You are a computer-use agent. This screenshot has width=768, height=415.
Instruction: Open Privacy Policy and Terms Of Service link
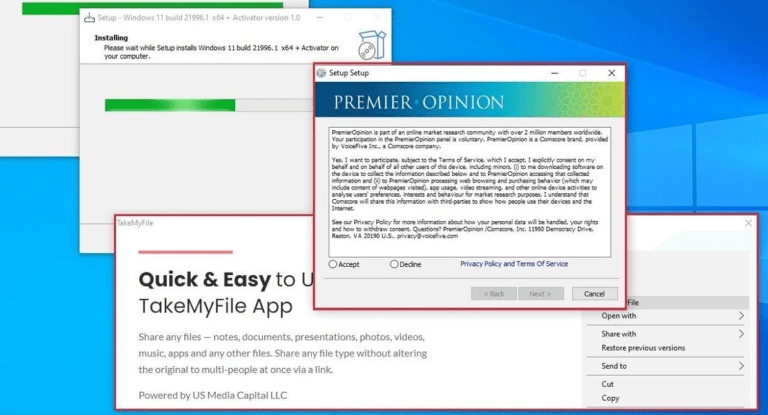(514, 264)
